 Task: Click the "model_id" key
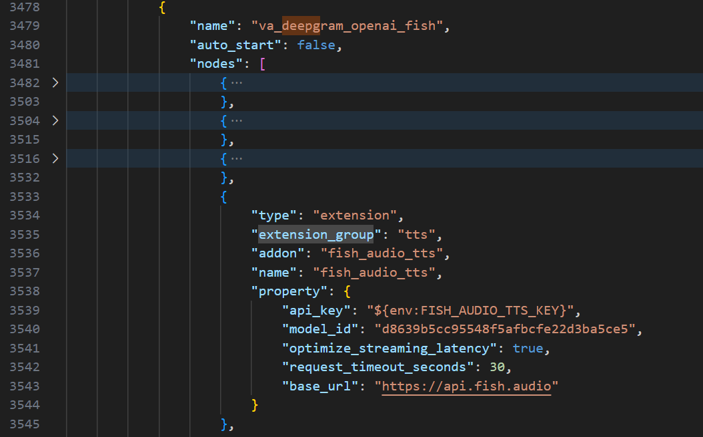pos(320,329)
